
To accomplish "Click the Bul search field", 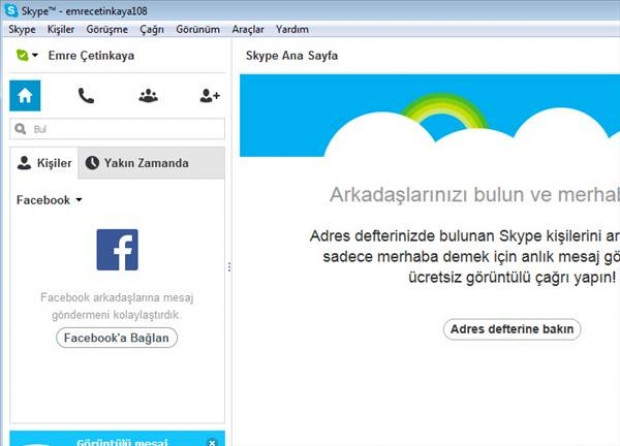I will pos(117,129).
